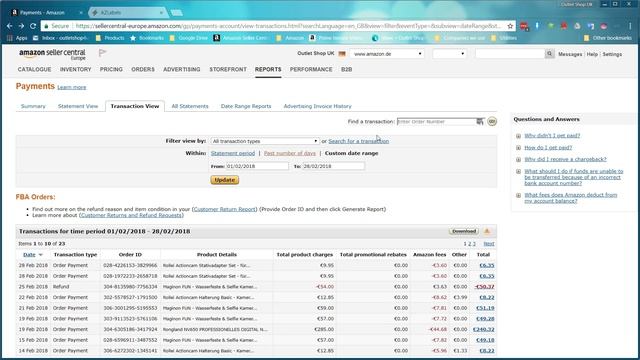
Task: Bookmark page with star icon
Action: [510, 26]
